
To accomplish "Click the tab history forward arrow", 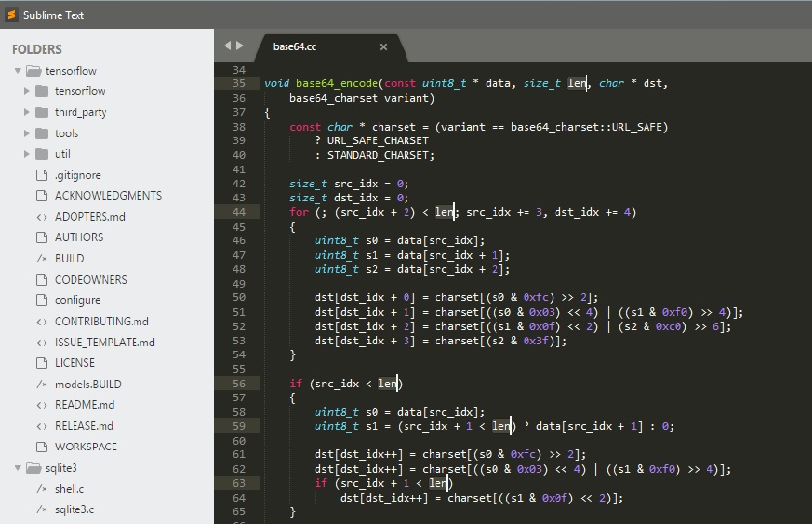I will [x=240, y=46].
